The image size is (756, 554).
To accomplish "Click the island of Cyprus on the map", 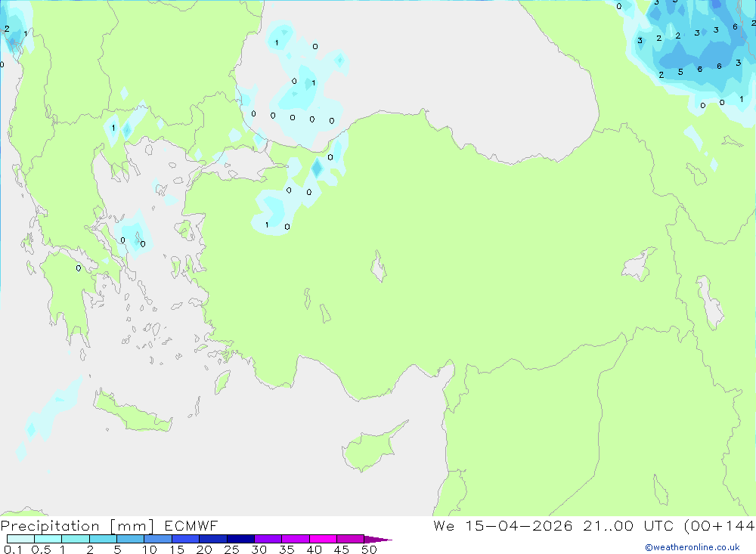I will point(370,448).
